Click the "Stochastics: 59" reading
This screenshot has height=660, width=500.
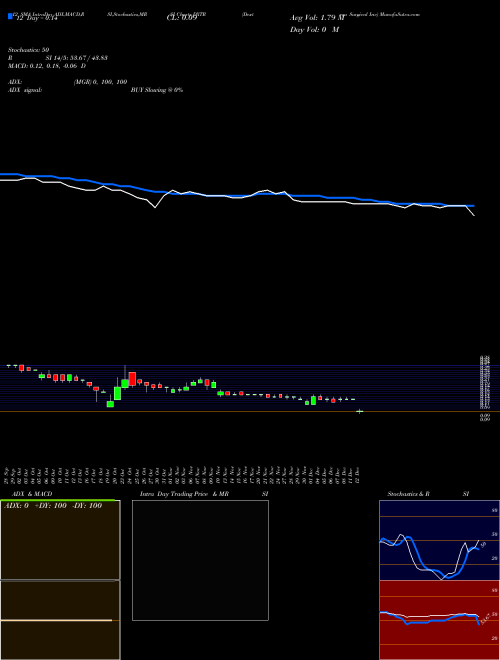pos(29,50)
